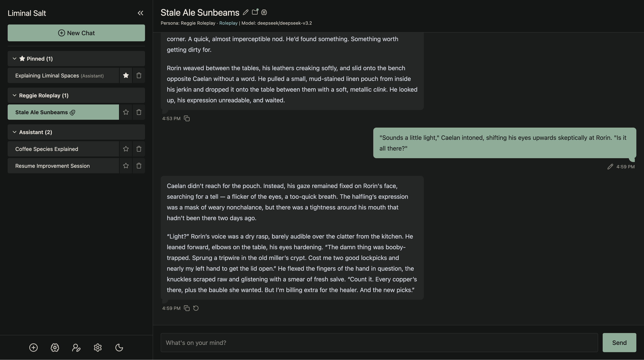Collapse the Reggie Roleplay group
This screenshot has height=360, width=644.
(x=15, y=95)
